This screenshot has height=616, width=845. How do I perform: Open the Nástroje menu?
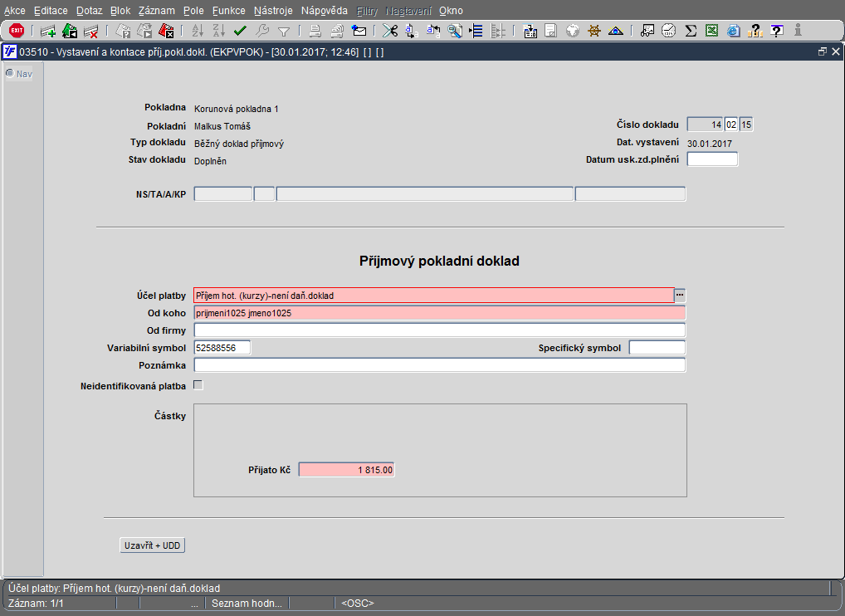click(273, 11)
